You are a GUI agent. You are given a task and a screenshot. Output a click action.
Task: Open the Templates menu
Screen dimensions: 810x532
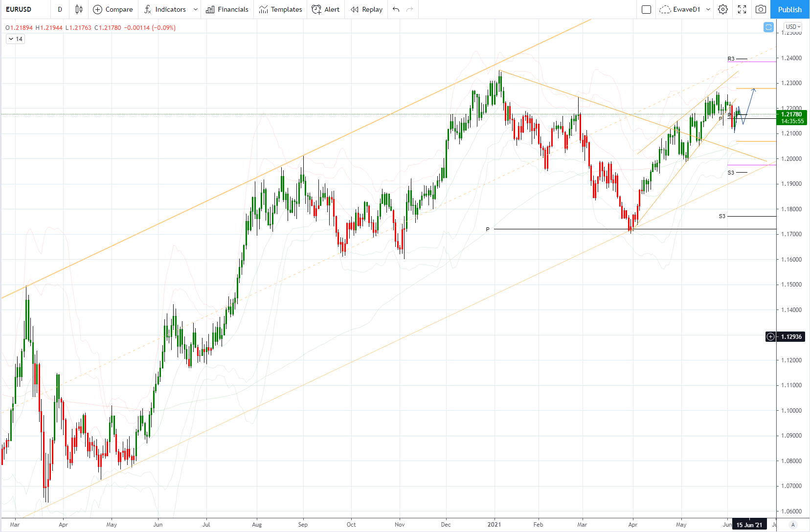(x=281, y=9)
